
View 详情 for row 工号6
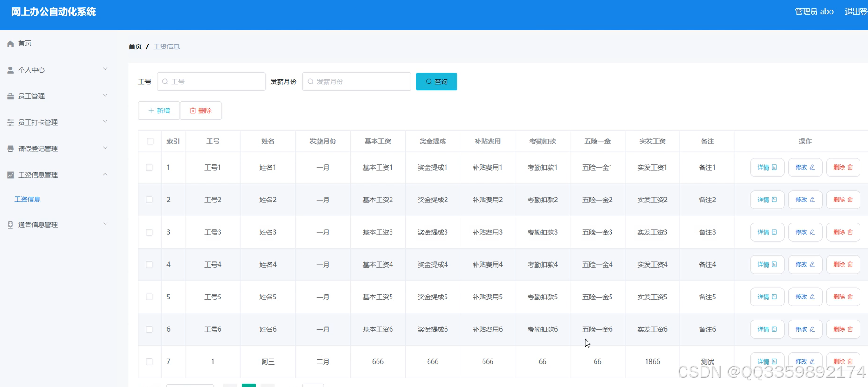767,329
